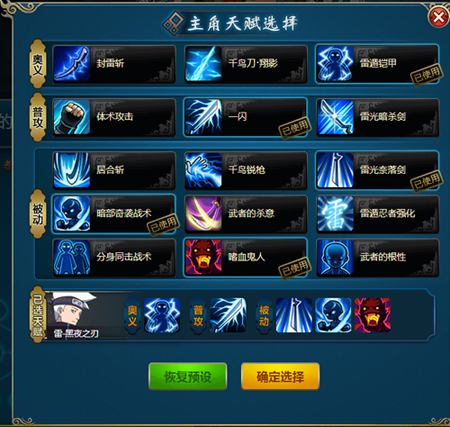
Task: Select the 分身同击战术 clone icon
Action: pos(72,257)
